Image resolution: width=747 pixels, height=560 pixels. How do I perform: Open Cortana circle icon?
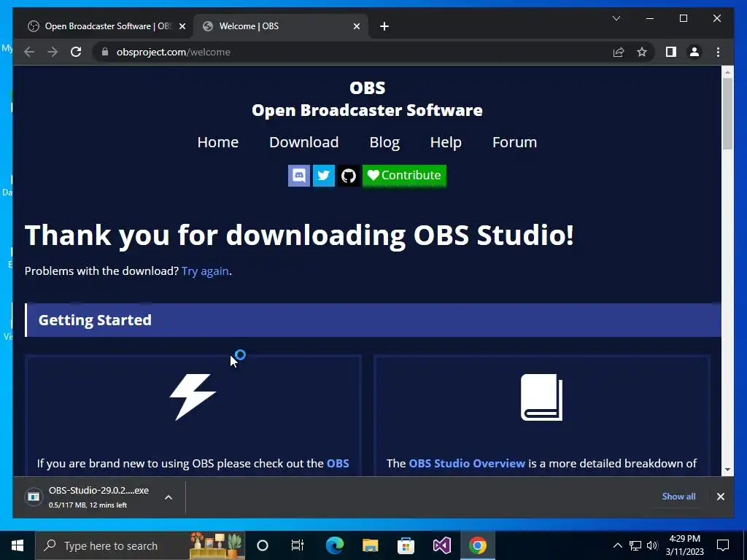tap(263, 545)
